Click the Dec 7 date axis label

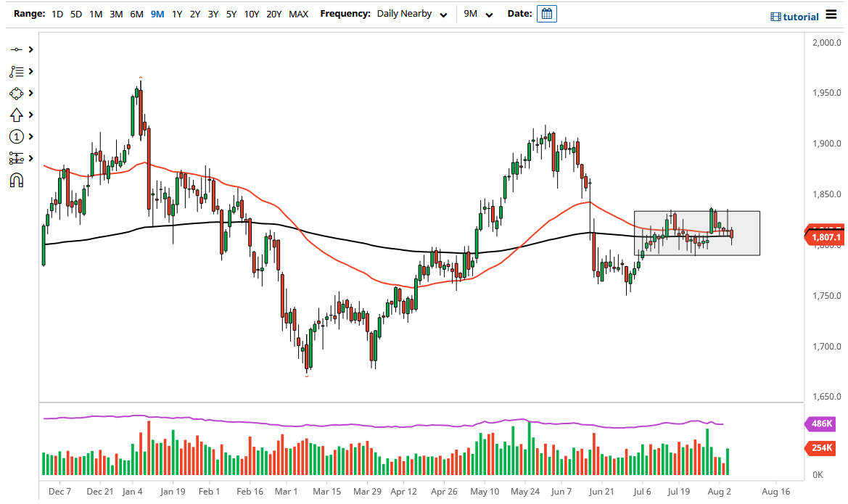[x=59, y=492]
